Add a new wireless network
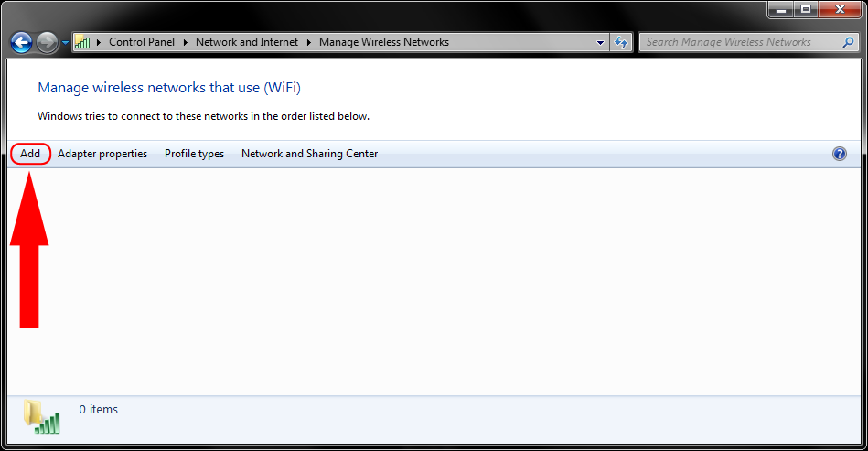 tap(30, 154)
